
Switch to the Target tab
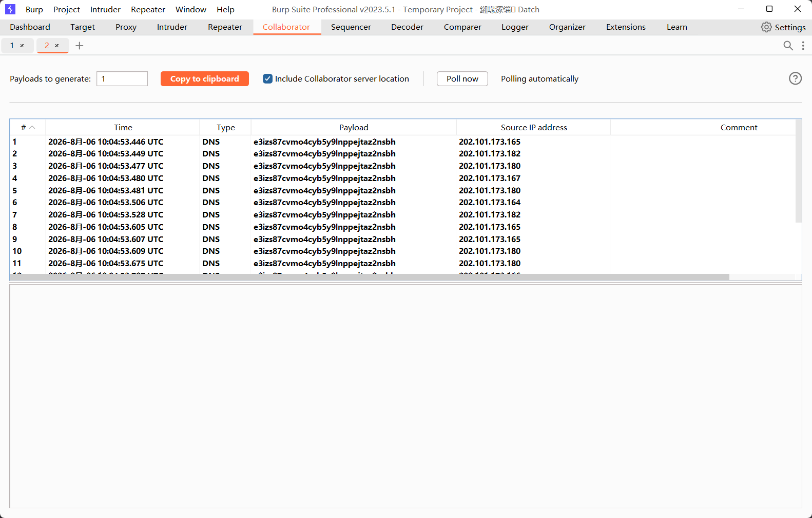83,27
